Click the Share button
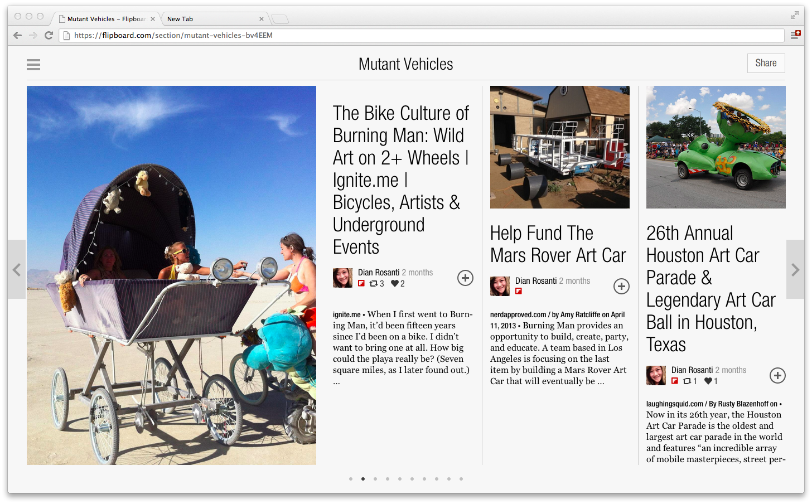The height and width of the screenshot is (504, 812). [766, 63]
